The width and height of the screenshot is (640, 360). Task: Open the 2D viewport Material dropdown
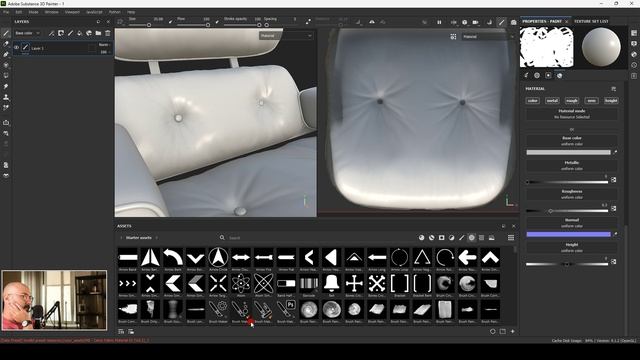(488, 37)
